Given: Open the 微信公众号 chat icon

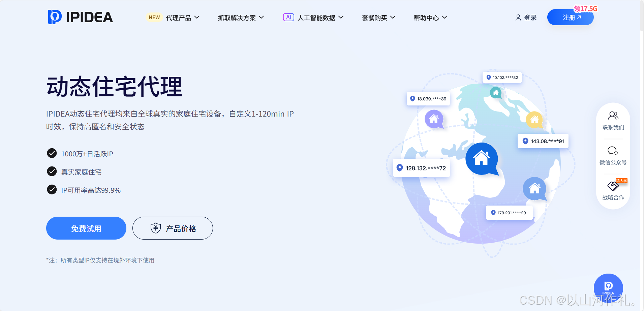Looking at the screenshot, I should click(613, 151).
